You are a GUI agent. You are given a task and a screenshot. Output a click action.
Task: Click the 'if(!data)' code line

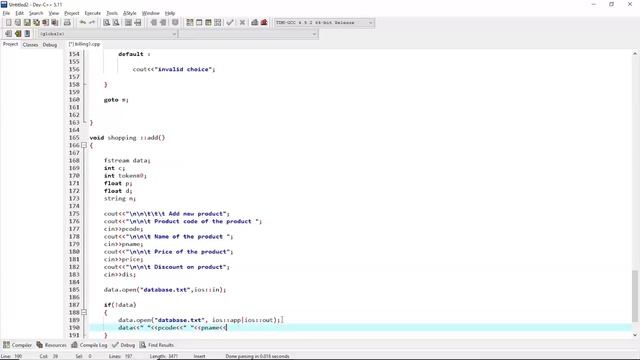(120, 305)
